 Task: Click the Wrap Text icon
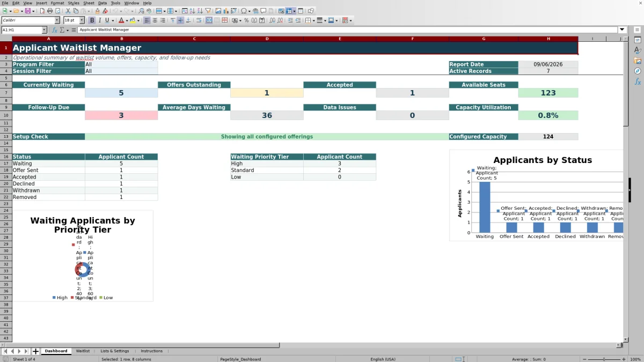pyautogui.click(x=199, y=20)
